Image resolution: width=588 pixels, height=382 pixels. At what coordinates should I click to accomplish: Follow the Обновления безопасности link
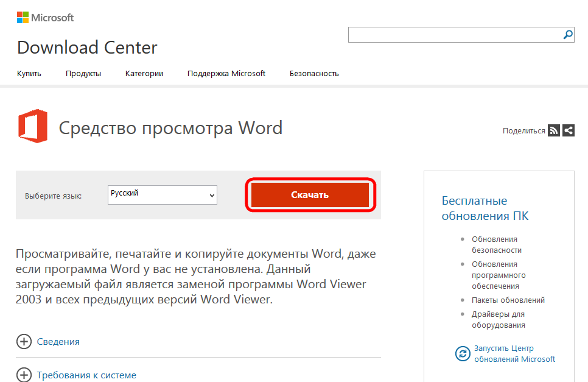coord(496,244)
